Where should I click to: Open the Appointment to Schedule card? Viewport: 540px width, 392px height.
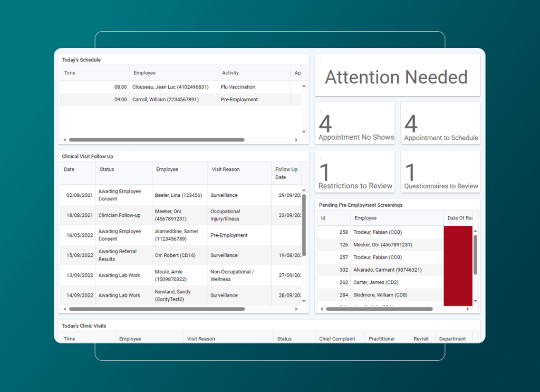click(x=440, y=123)
